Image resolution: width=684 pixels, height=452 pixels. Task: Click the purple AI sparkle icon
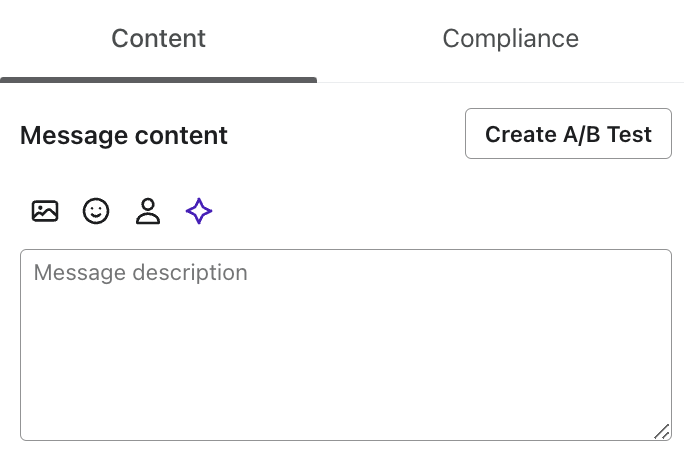click(199, 211)
